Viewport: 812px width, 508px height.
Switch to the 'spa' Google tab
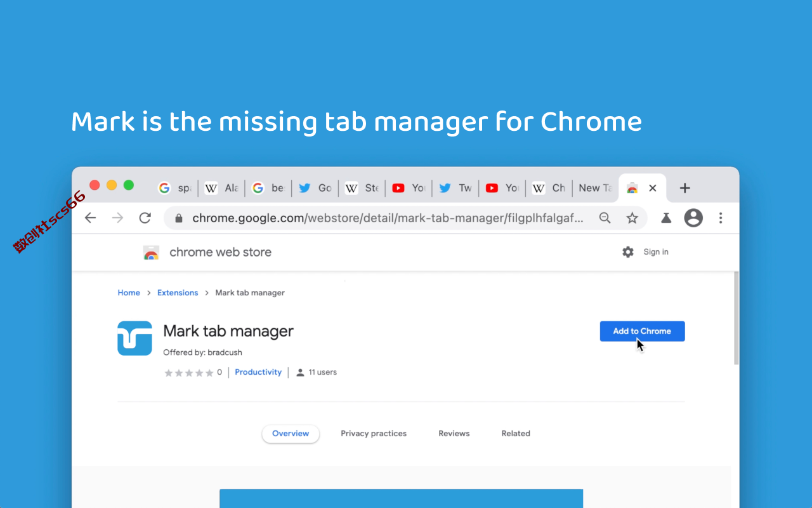tap(174, 188)
